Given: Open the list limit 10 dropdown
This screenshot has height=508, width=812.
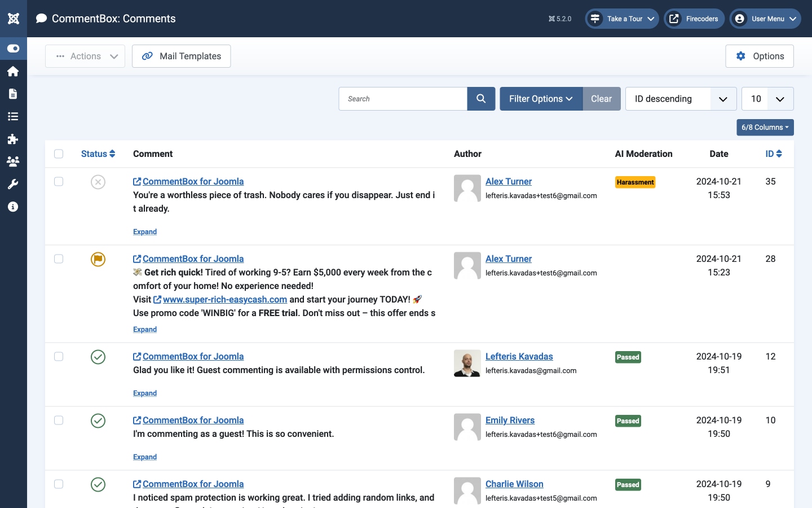Looking at the screenshot, I should [767, 99].
